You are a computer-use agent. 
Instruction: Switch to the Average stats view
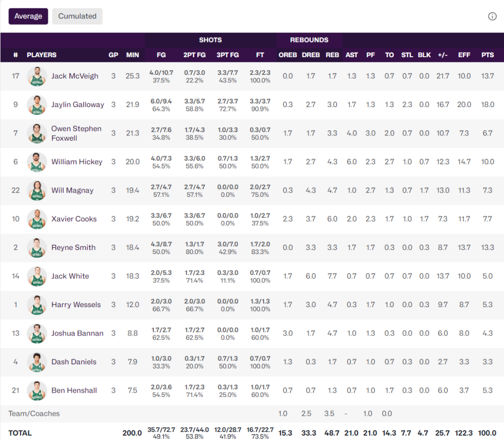(28, 16)
